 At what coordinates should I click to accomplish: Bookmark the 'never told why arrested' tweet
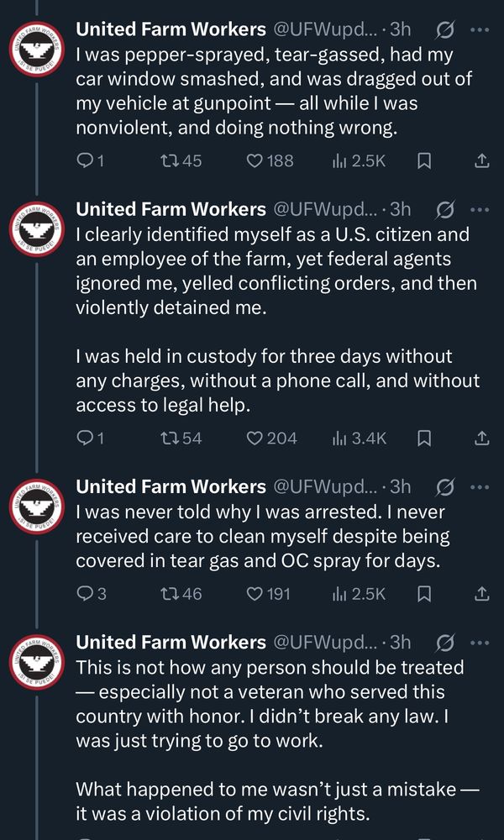(424, 593)
